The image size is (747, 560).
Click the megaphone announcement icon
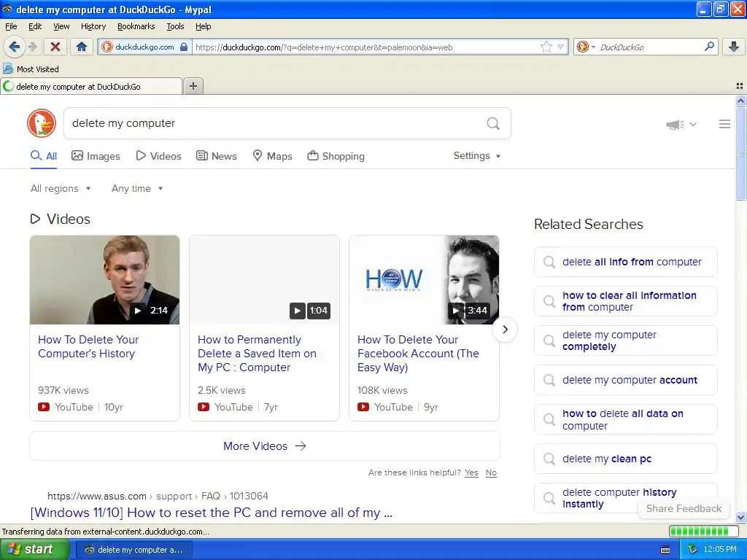[x=675, y=124]
